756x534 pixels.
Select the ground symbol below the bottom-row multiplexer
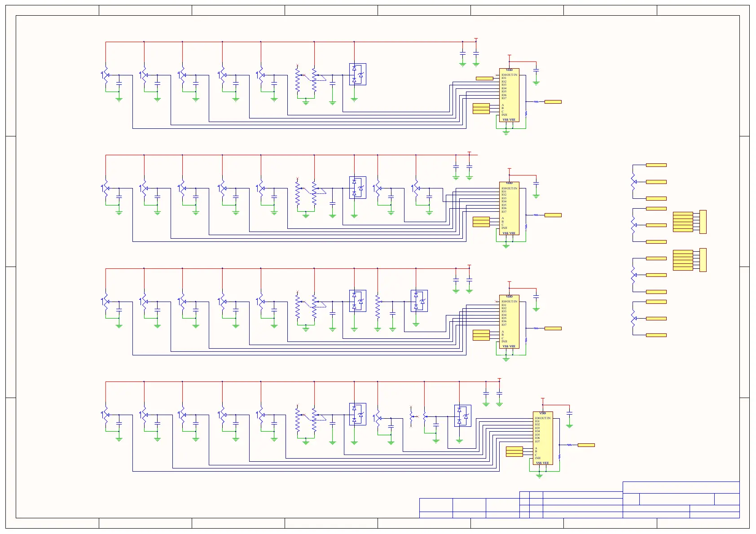point(539,476)
